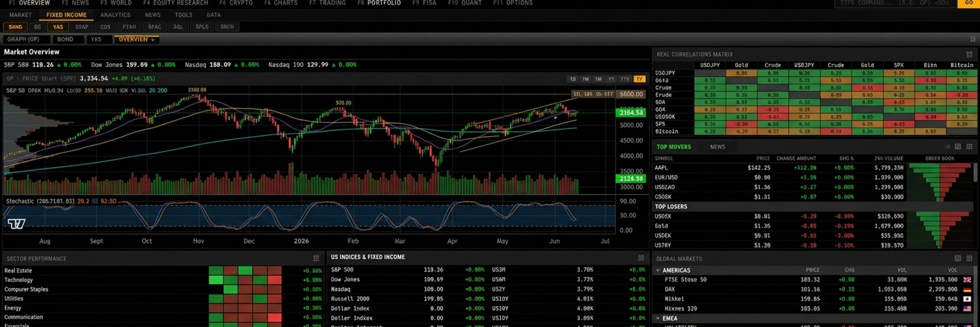Select the 1W chart timeframe
The width and height of the screenshot is (980, 327).
pos(585,79)
